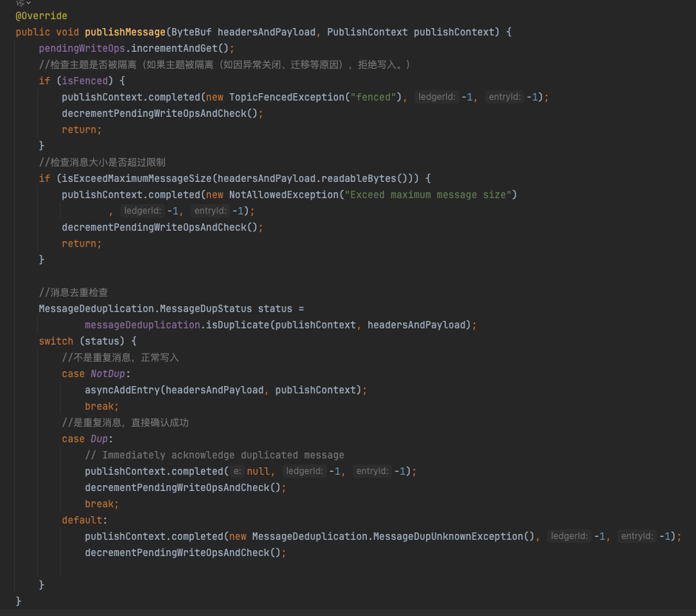Click decrementPendingWriteOpsAndCheck in the Dup case
The width and height of the screenshot is (696, 616).
[183, 488]
